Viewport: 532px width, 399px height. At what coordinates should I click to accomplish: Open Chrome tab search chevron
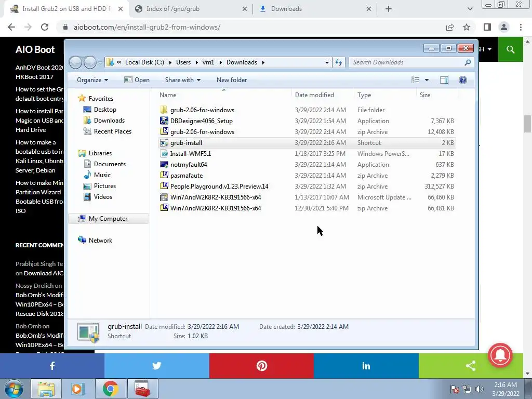tap(470, 9)
